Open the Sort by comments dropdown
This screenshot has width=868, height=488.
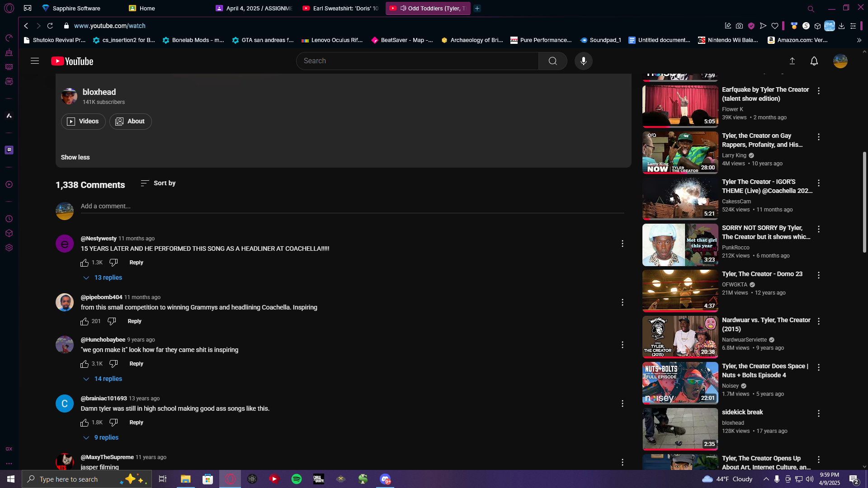pyautogui.click(x=158, y=183)
